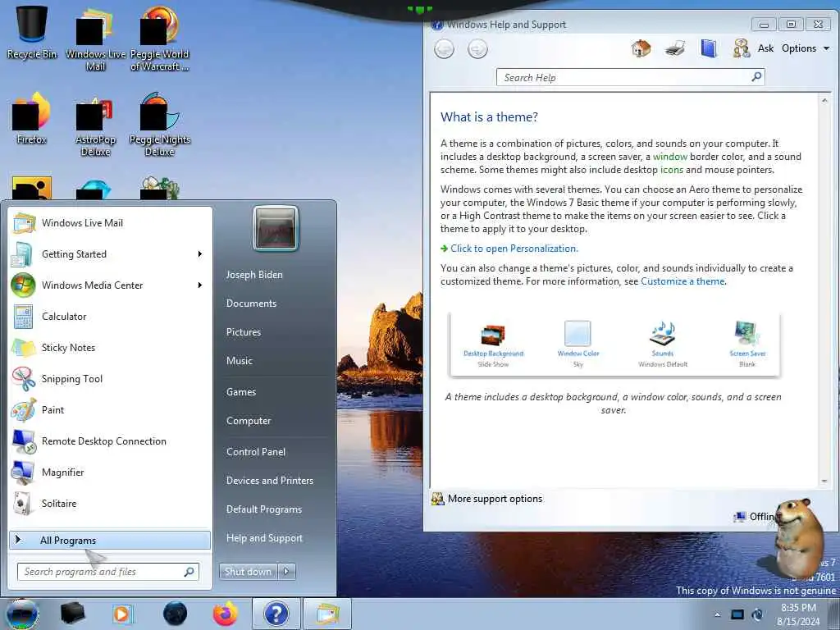Select Peggle Nights Deluxe desktop icon
Screen dimensions: 840x630
click(x=160, y=125)
